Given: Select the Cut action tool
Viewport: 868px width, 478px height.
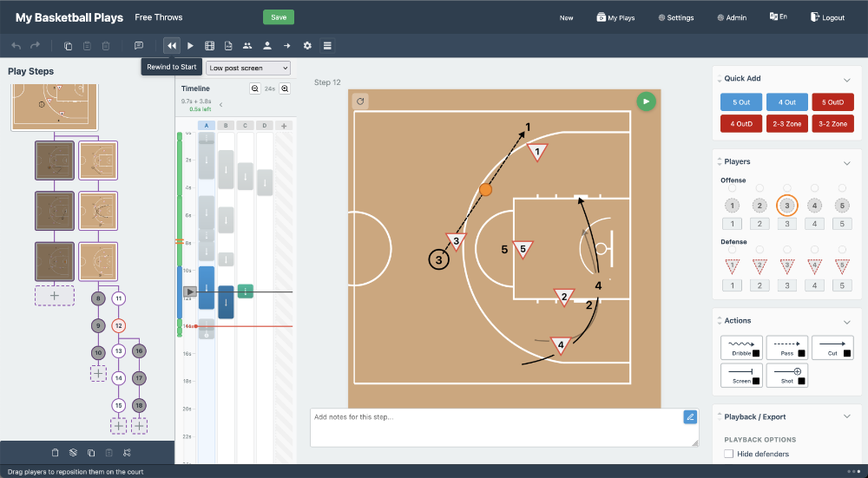Looking at the screenshot, I should click(832, 347).
